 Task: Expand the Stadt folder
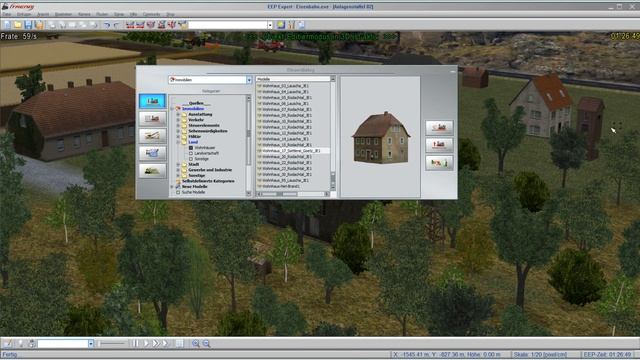click(x=178, y=164)
